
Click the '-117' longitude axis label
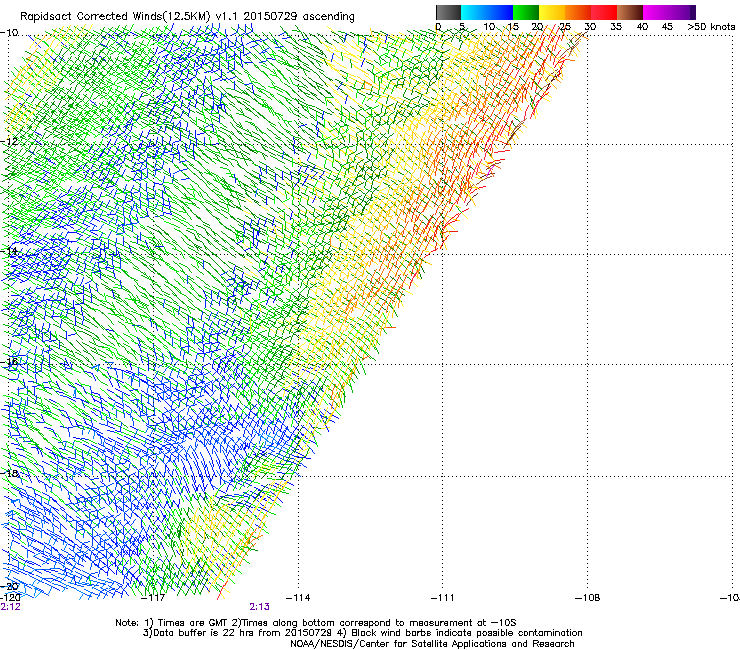(153, 598)
